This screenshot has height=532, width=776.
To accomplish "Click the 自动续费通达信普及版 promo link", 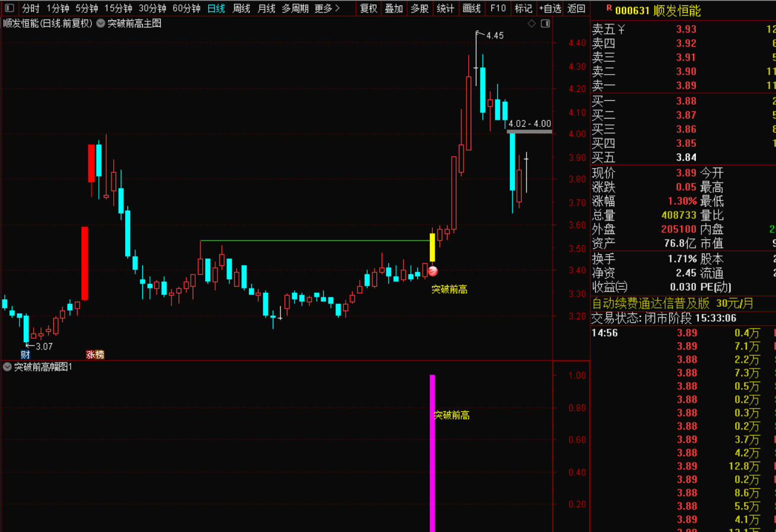I will [x=650, y=303].
